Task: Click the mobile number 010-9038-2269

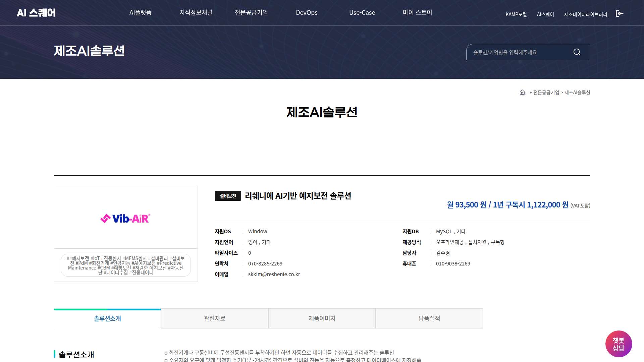Action: 453,263
